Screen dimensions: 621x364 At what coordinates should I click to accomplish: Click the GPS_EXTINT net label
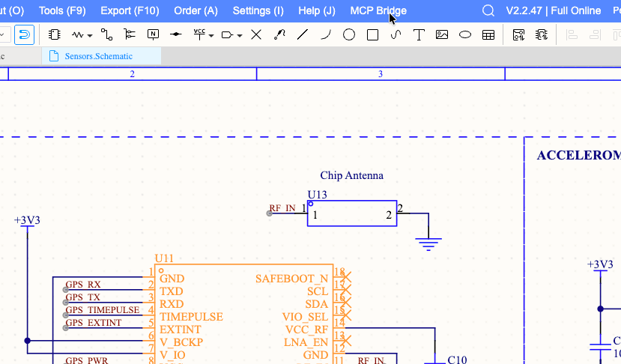click(x=94, y=322)
